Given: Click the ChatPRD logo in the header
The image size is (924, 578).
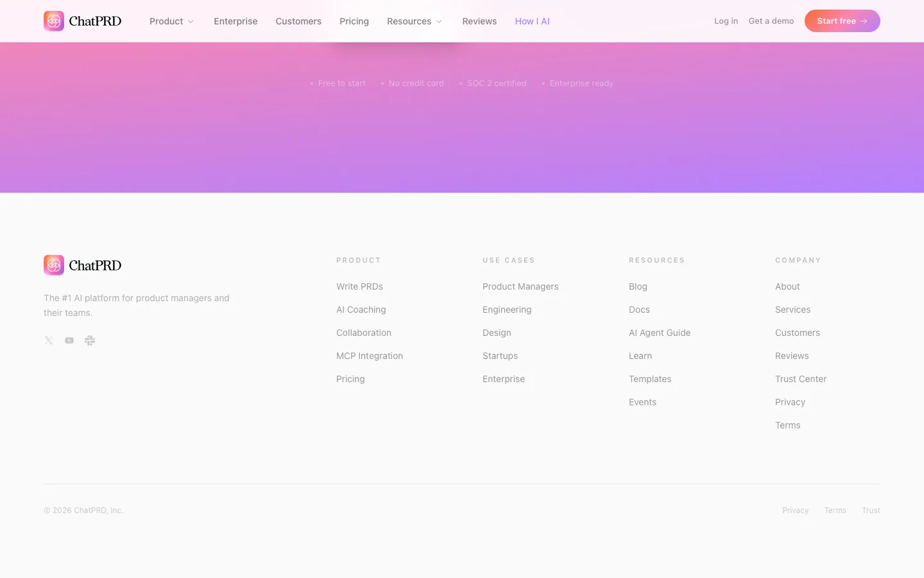Looking at the screenshot, I should coord(82,21).
